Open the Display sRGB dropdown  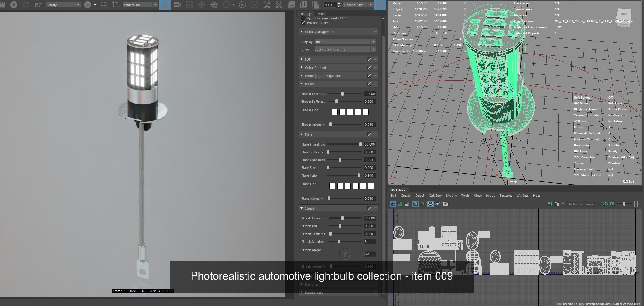345,42
